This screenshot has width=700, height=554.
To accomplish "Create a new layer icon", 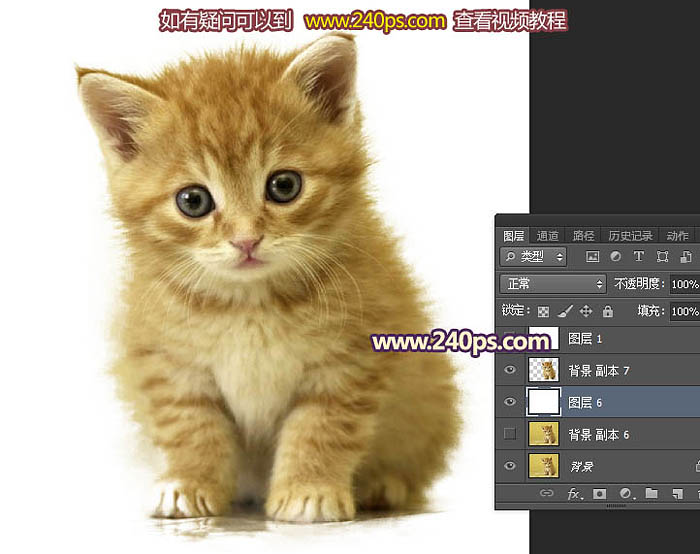I will coord(677,493).
